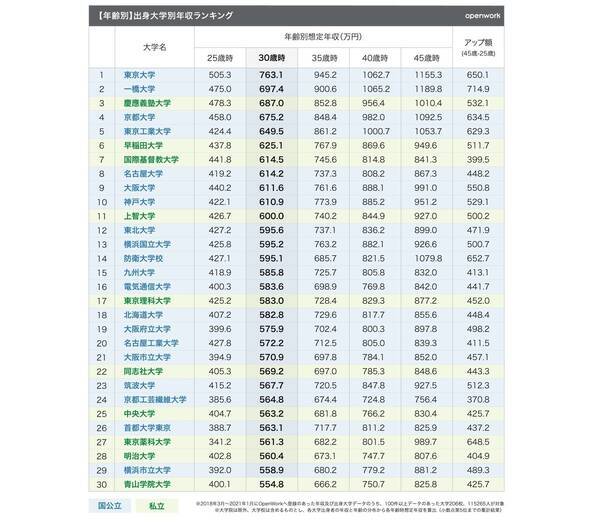600x523 pixels.
Task: Click the 687.0 value for 慶應義塾大学
Action: point(271,103)
